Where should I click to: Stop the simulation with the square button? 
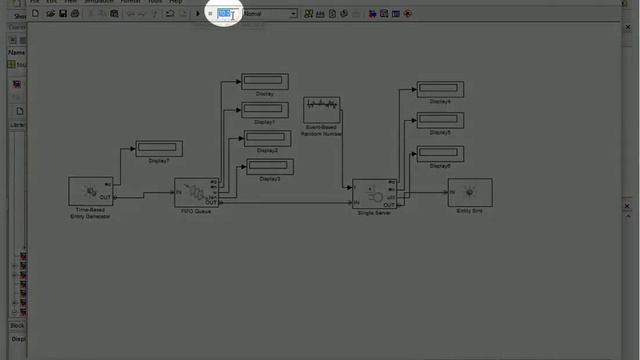tap(210, 14)
